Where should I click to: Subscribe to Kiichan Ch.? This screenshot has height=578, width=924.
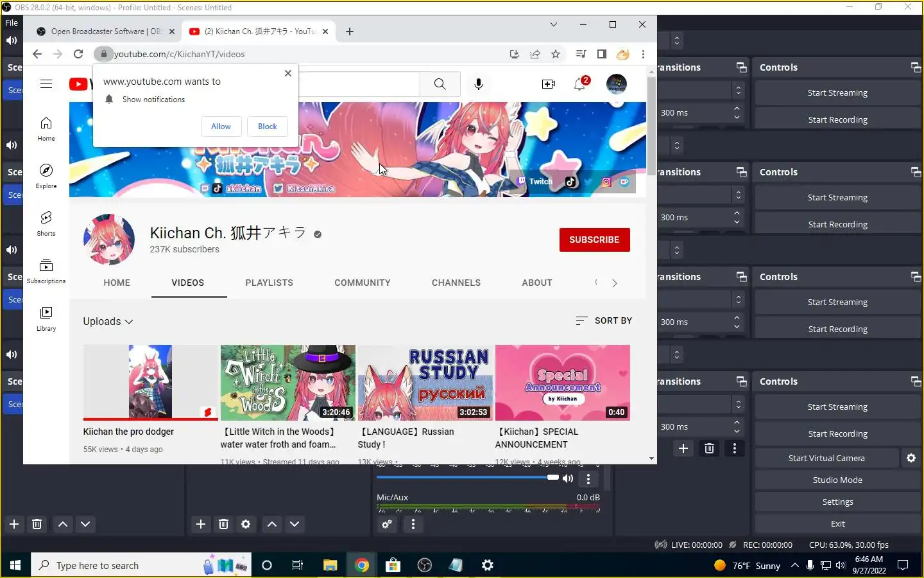(x=594, y=240)
